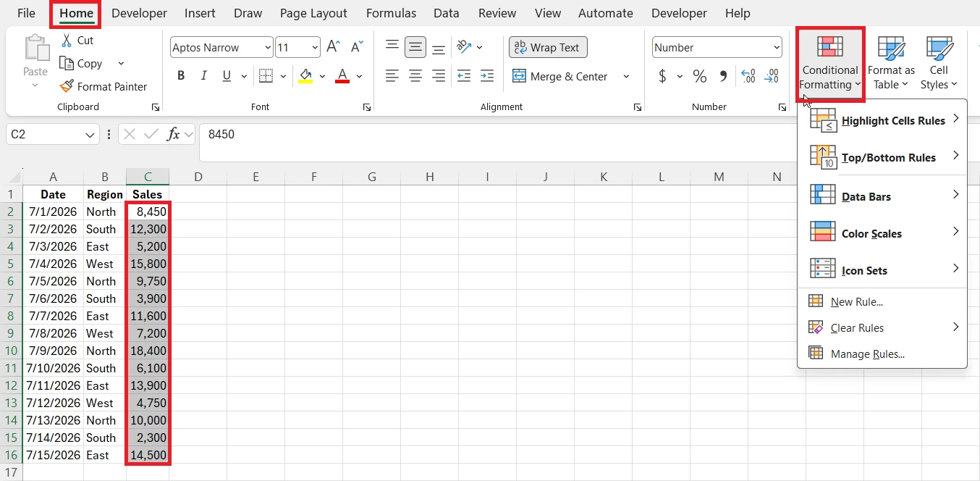This screenshot has width=980, height=481.
Task: Expand the Copy options arrow
Action: (x=121, y=64)
